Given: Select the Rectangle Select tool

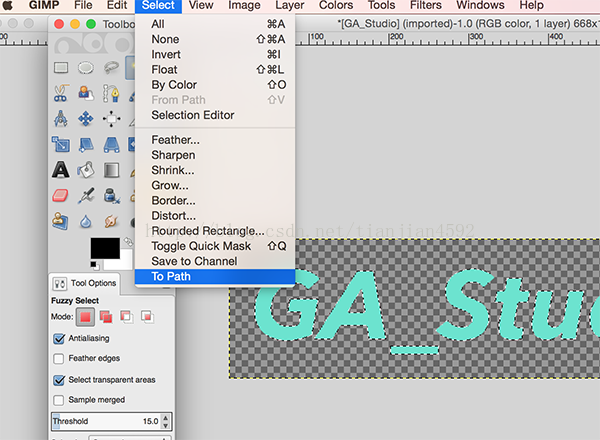Looking at the screenshot, I should [x=61, y=68].
